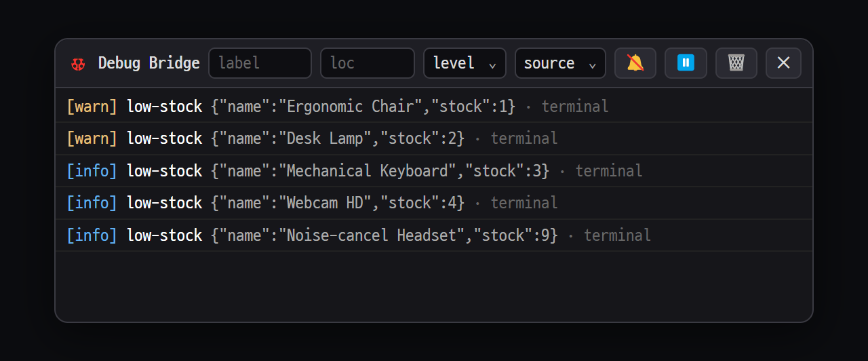Click the terminal source on Ergonomic Chair row
The height and width of the screenshot is (361, 868).
pos(575,107)
